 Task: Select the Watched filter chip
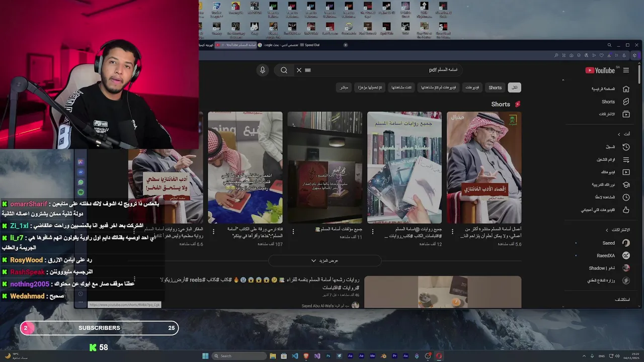tap(401, 87)
